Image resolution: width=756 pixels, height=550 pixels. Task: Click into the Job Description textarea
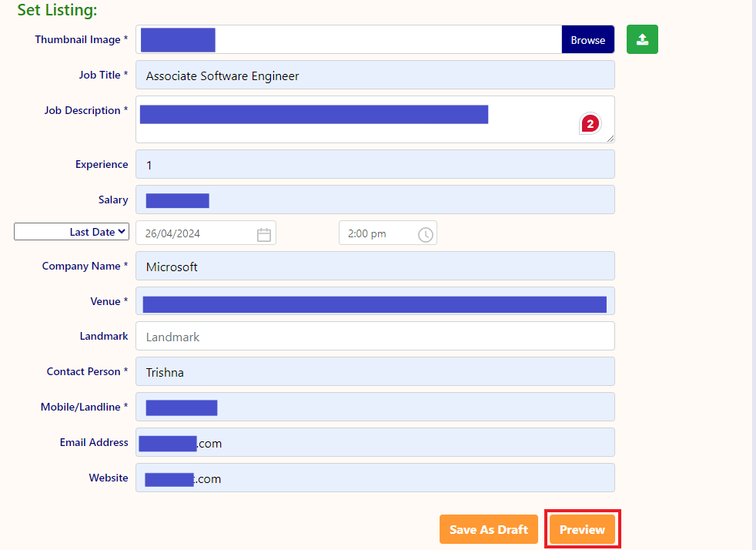coord(354,131)
